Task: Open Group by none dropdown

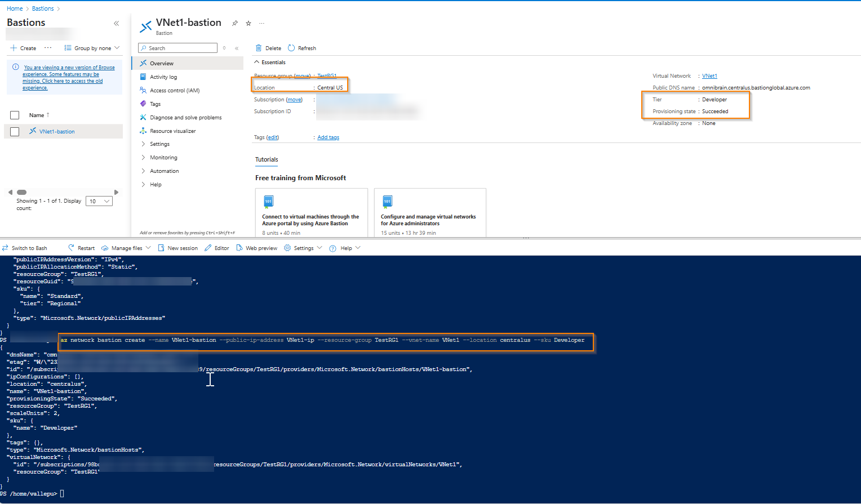Action: pyautogui.click(x=92, y=48)
